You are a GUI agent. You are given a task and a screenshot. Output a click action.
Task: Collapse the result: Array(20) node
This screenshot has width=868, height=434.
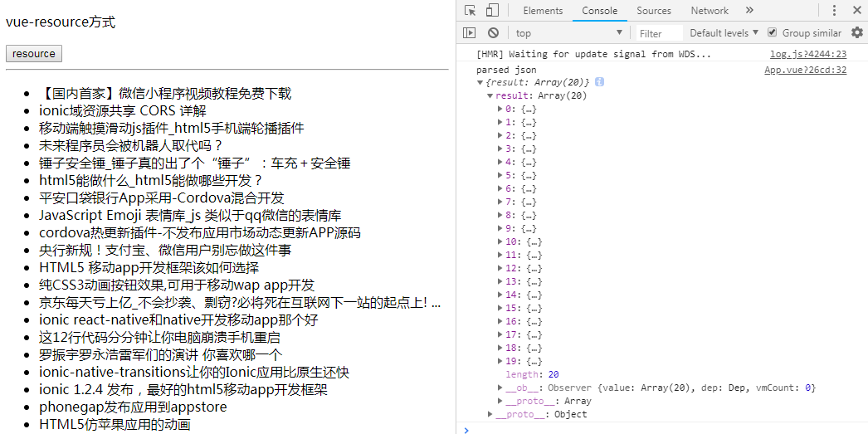click(490, 95)
